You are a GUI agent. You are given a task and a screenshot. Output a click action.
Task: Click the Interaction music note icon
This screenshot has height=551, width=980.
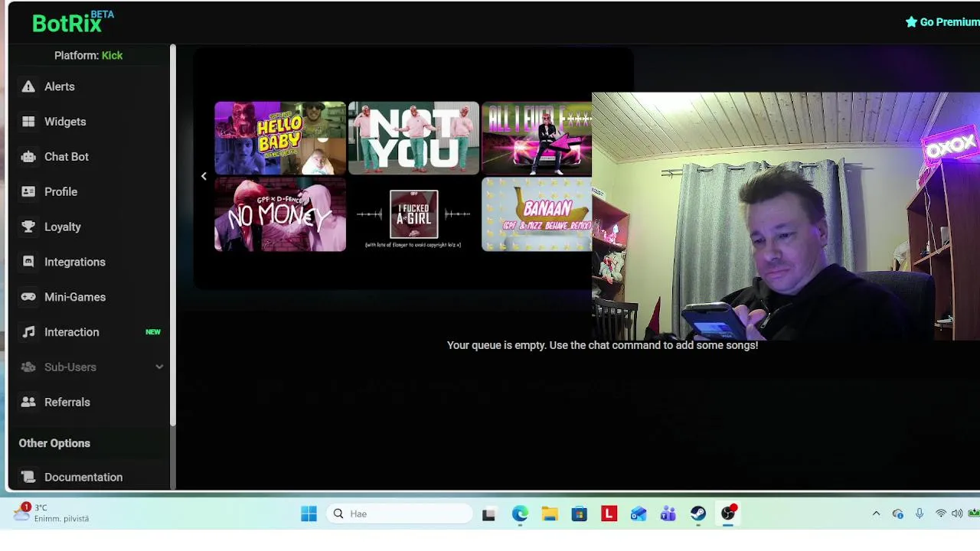tap(28, 332)
